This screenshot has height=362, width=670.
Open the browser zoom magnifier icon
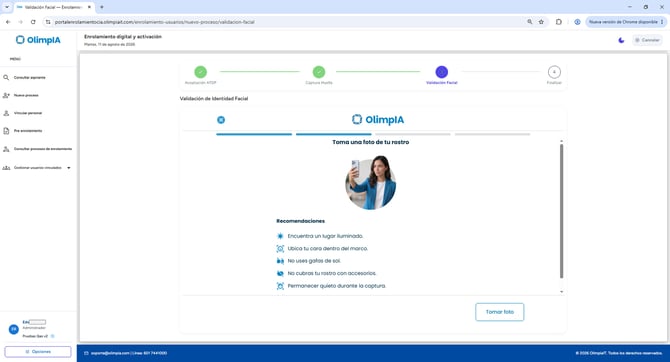[530, 22]
